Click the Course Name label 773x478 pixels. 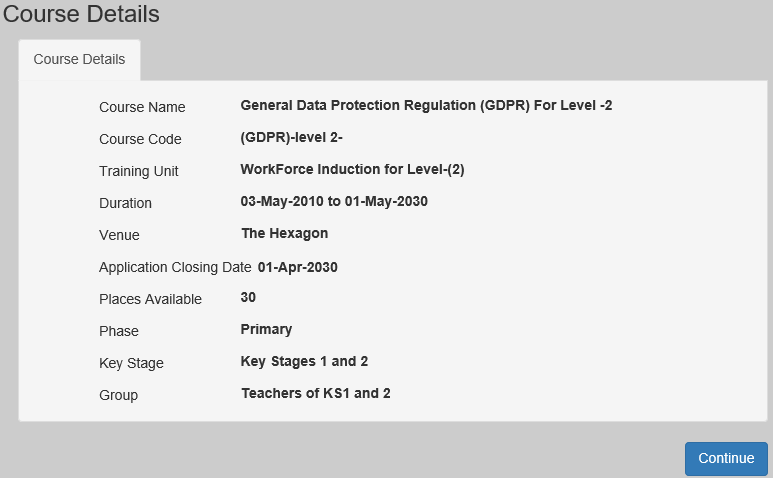coord(142,107)
